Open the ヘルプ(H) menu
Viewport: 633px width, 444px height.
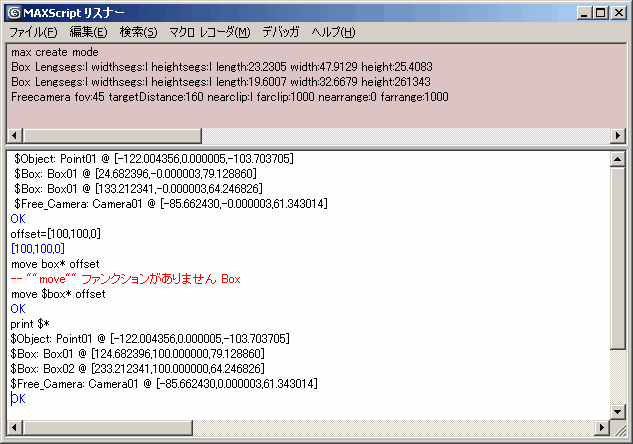tap(333, 32)
